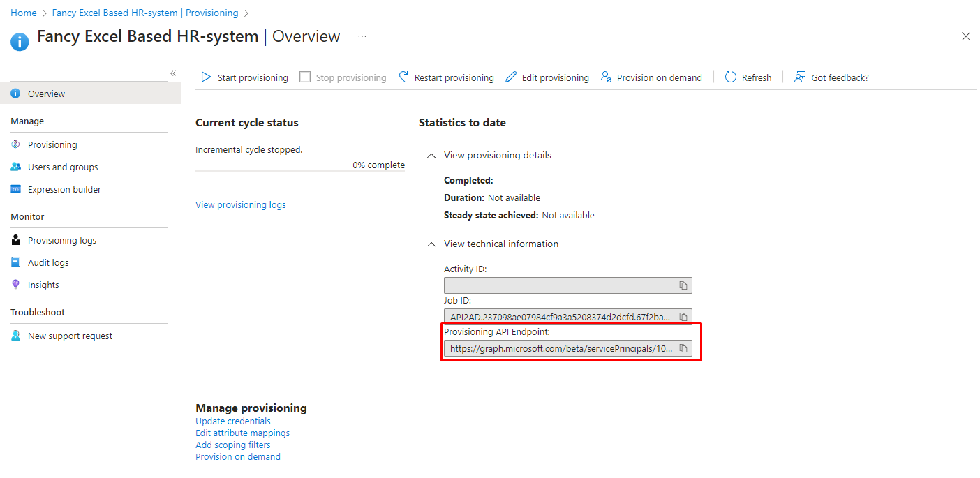Viewport: 980px width, 478px height.
Task: Collapse View provisioning details section
Action: coord(432,156)
